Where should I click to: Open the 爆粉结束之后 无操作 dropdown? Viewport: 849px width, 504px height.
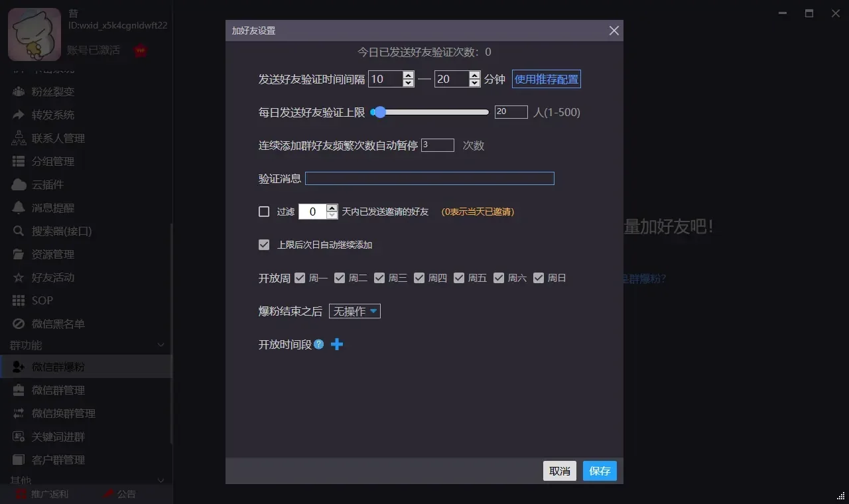[x=355, y=311]
